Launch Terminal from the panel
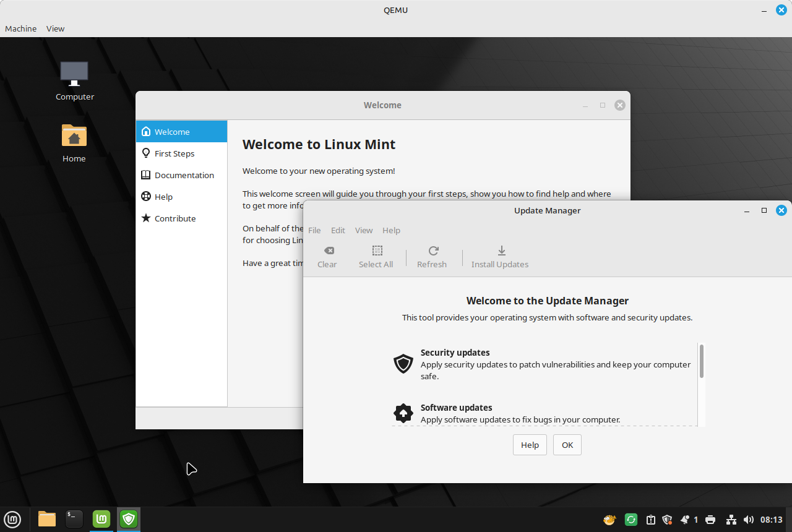 (x=74, y=519)
